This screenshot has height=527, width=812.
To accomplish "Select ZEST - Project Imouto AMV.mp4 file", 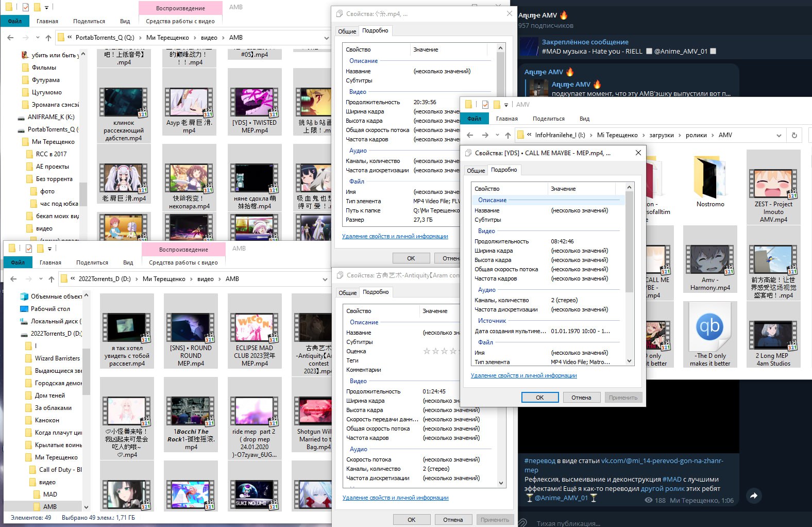I will click(x=773, y=187).
